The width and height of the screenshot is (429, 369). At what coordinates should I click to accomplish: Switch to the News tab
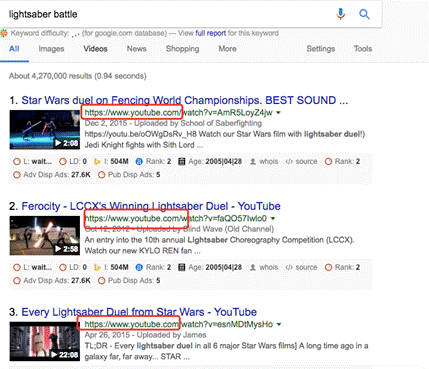136,49
